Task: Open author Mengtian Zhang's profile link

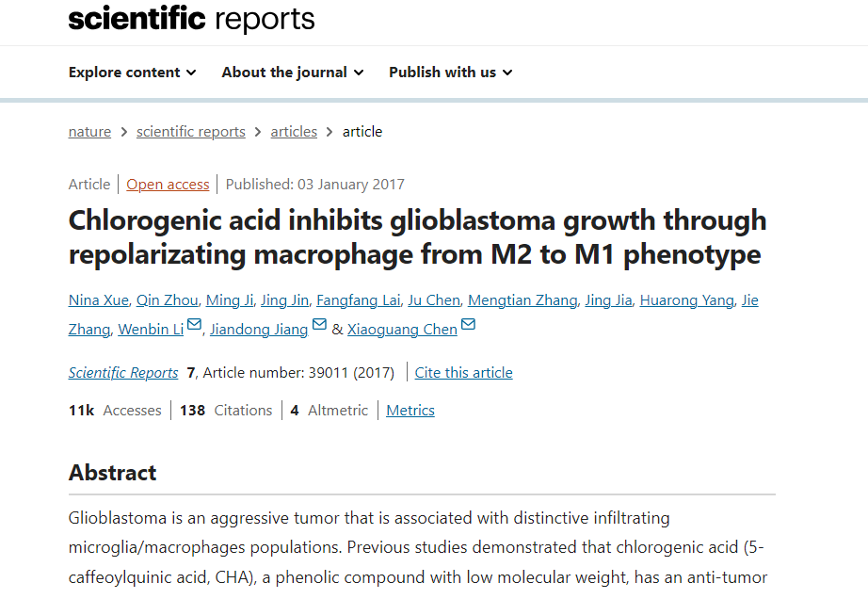Action: 522,300
